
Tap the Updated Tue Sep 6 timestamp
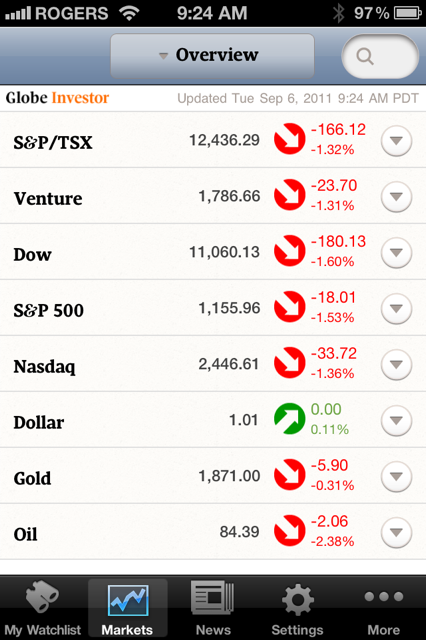(298, 98)
